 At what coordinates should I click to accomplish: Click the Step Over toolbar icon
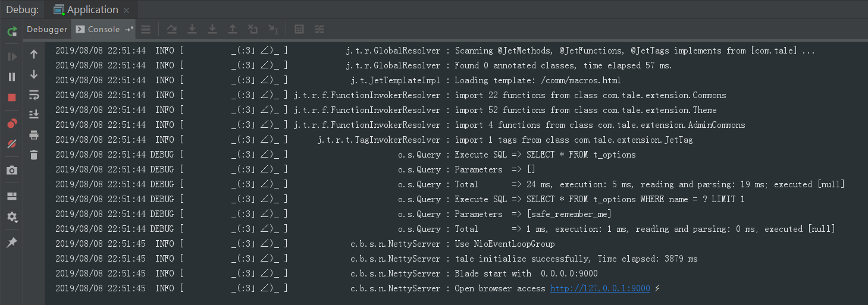[x=172, y=29]
